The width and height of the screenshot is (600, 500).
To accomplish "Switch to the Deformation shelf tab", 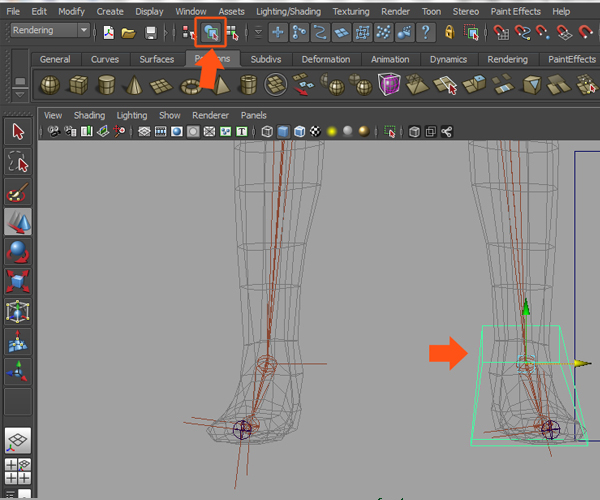I will pyautogui.click(x=326, y=59).
